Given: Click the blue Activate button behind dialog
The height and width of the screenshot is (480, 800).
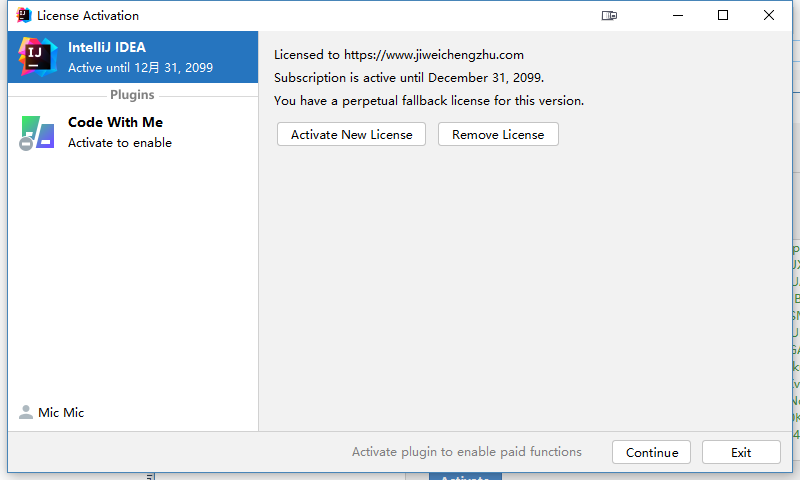Looking at the screenshot, I should coord(465,476).
